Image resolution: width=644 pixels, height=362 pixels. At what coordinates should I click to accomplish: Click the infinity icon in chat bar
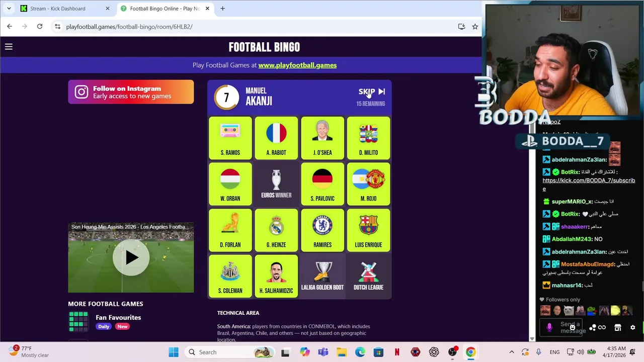click(602, 328)
